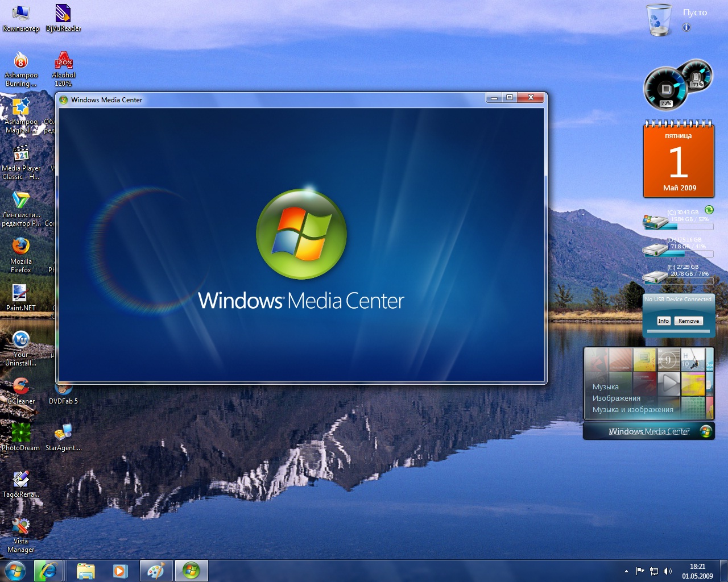Select the C: drive in drive gadget
The width and height of the screenshot is (728, 582).
678,219
